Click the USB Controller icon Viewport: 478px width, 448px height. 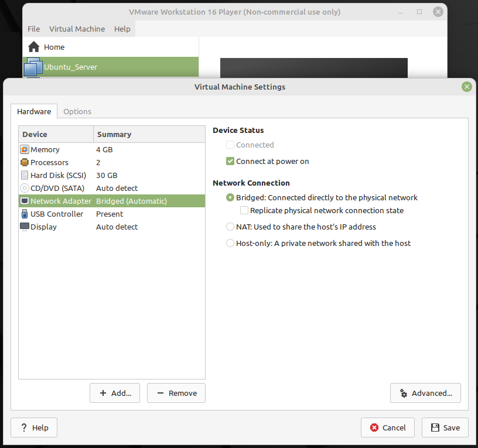click(x=25, y=214)
